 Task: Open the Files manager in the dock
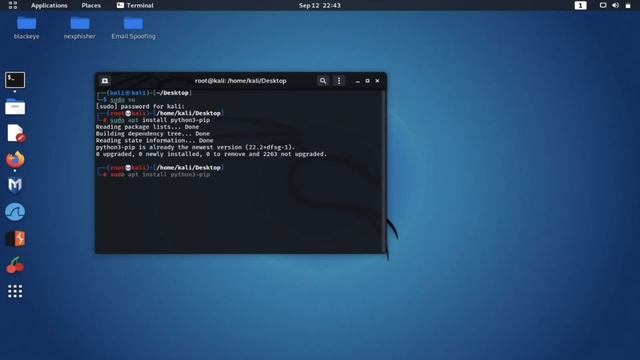(15, 107)
